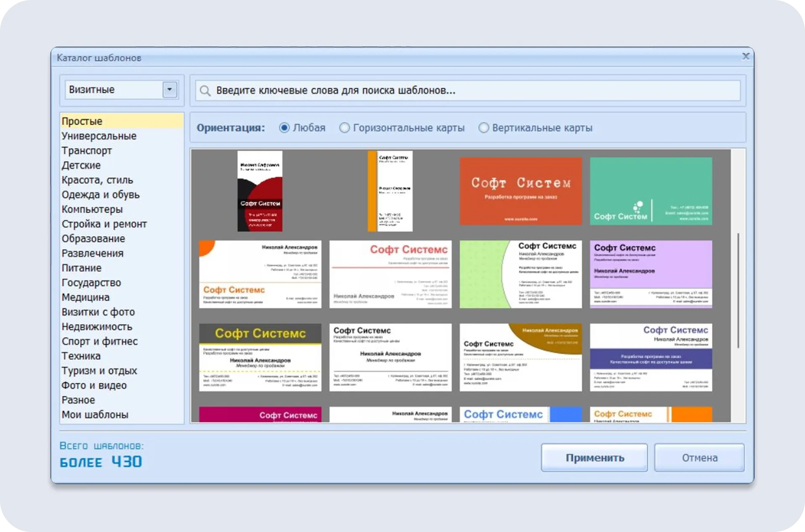805x532 pixels.
Task: Choose the Фото и видео category
Action: [122, 385]
